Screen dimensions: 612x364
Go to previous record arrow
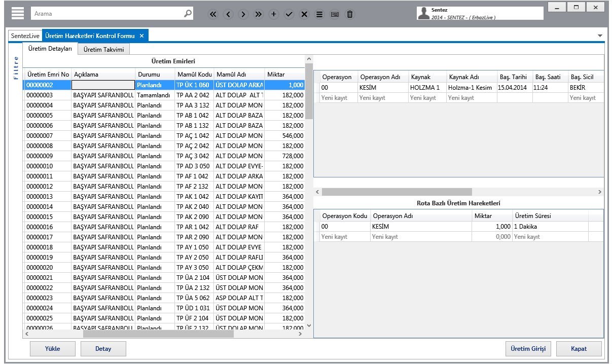(x=228, y=14)
